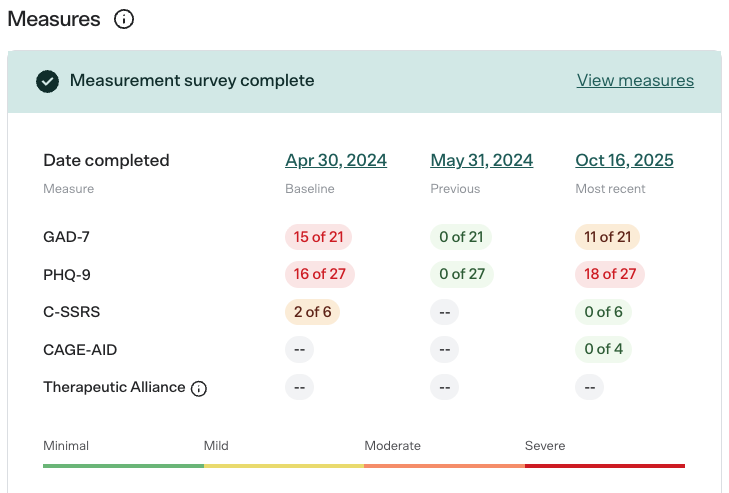Image resolution: width=729 pixels, height=493 pixels.
Task: Click the baseline PHQ-9 score 16 of 27
Action: pos(320,274)
